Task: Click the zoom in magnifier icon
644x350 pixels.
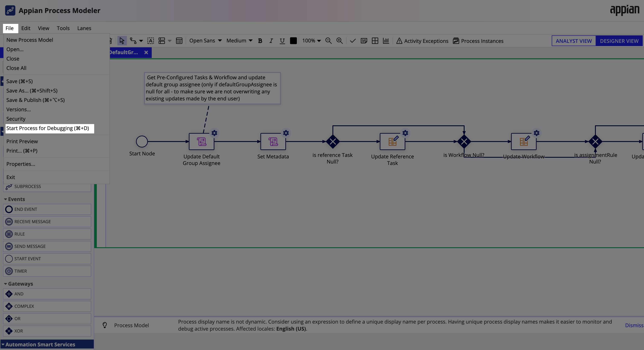Action: point(339,41)
